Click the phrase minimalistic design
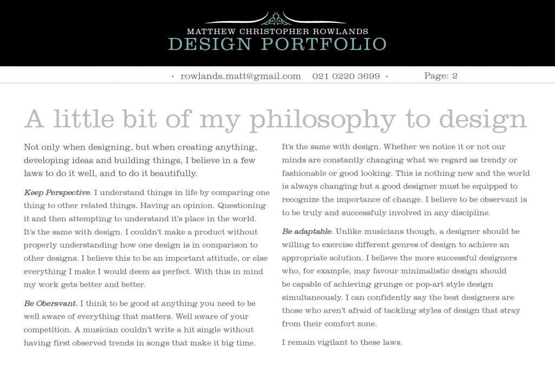Viewport: 555px width, 392px height. coord(449,271)
